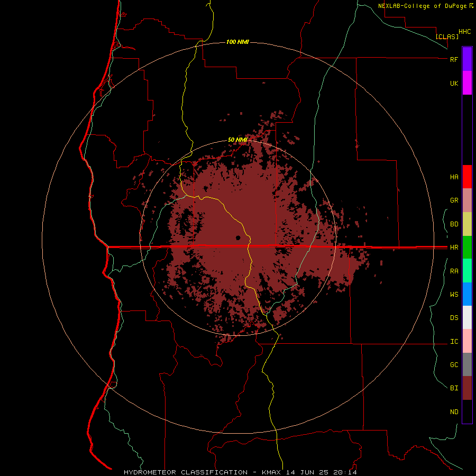Click the IC light pink legend swatch

[467, 341]
